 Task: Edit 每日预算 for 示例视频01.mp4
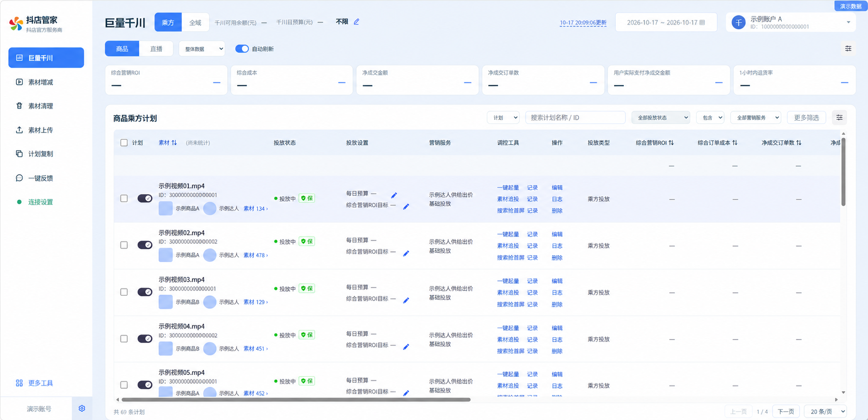click(x=394, y=195)
